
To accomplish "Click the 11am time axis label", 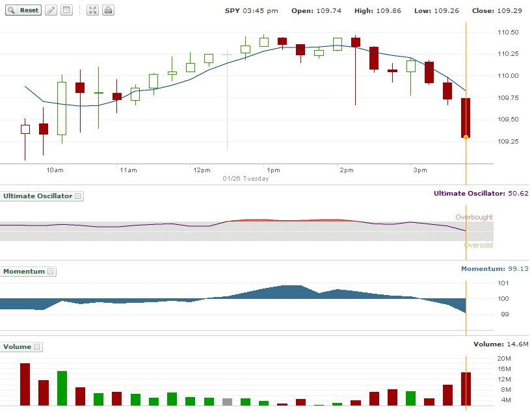I will 128,170.
